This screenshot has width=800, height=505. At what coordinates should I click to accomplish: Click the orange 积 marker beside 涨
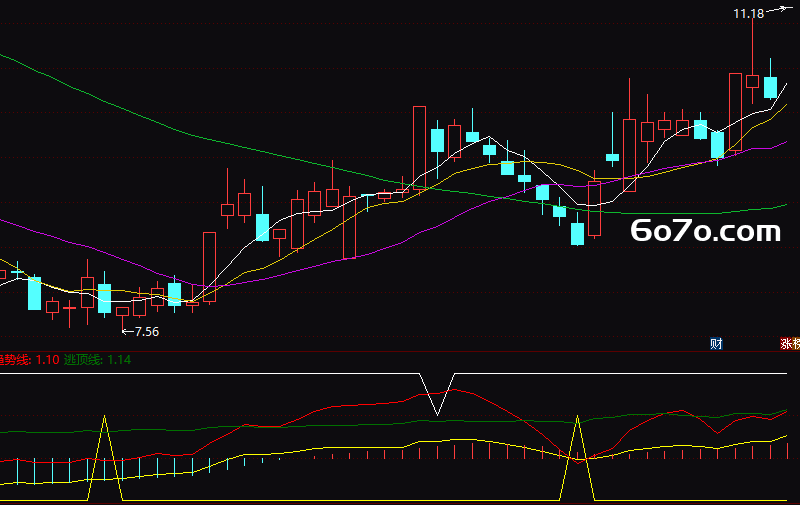pyautogui.click(x=796, y=343)
